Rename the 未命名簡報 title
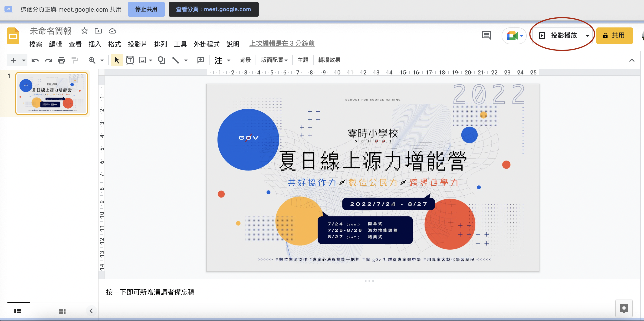 (x=51, y=31)
